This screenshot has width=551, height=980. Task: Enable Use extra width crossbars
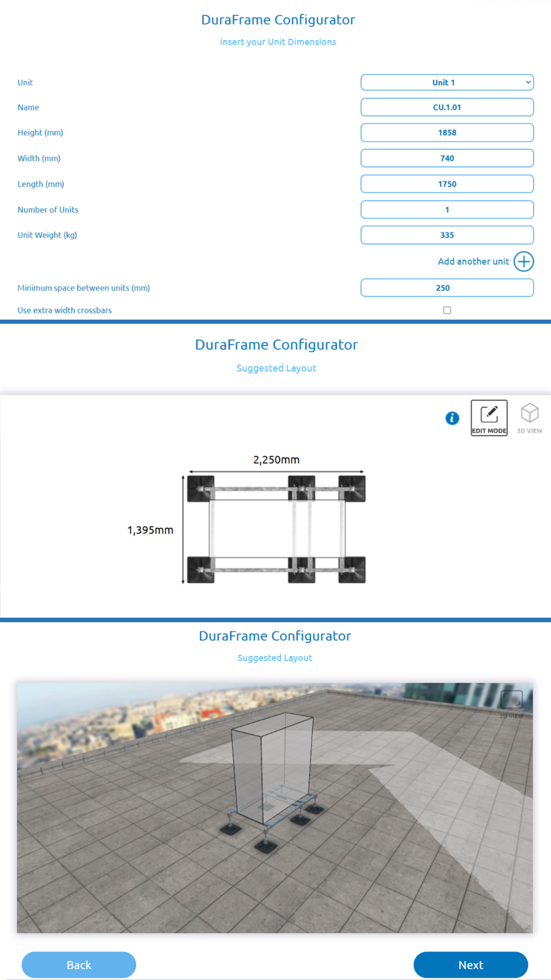(x=447, y=310)
